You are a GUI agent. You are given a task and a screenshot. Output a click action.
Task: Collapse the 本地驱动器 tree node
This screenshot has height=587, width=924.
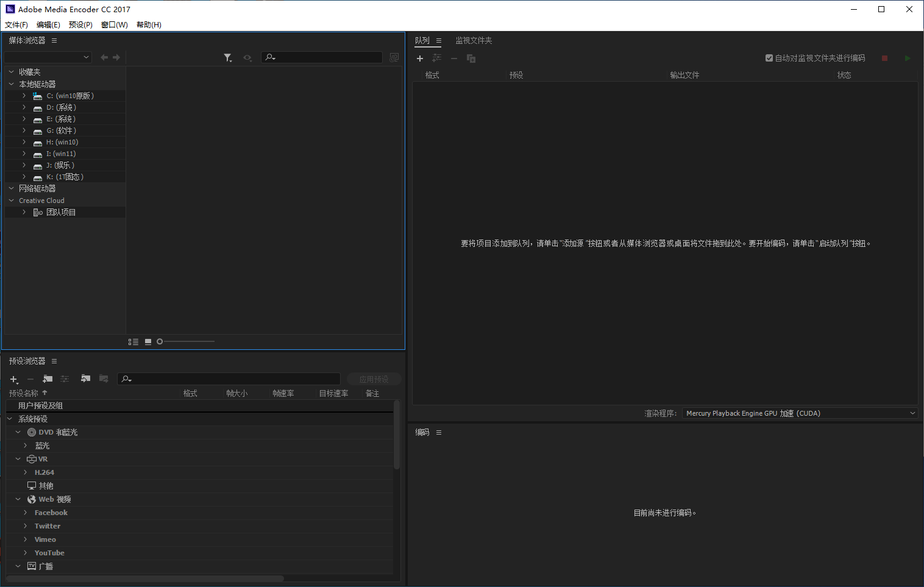(x=12, y=84)
